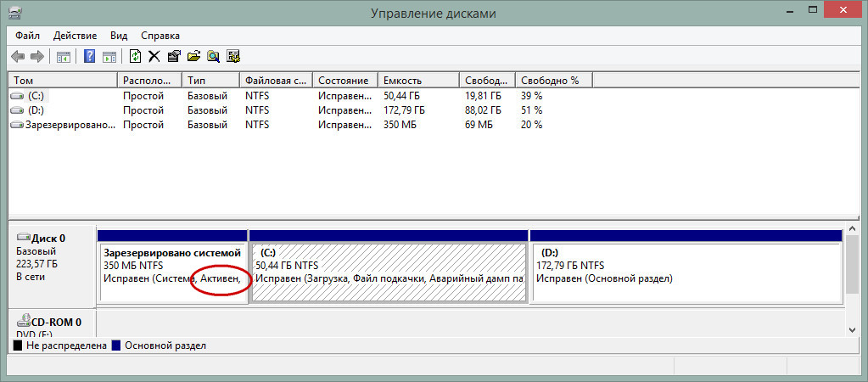Sort by the Свободно % column header

tap(554, 81)
